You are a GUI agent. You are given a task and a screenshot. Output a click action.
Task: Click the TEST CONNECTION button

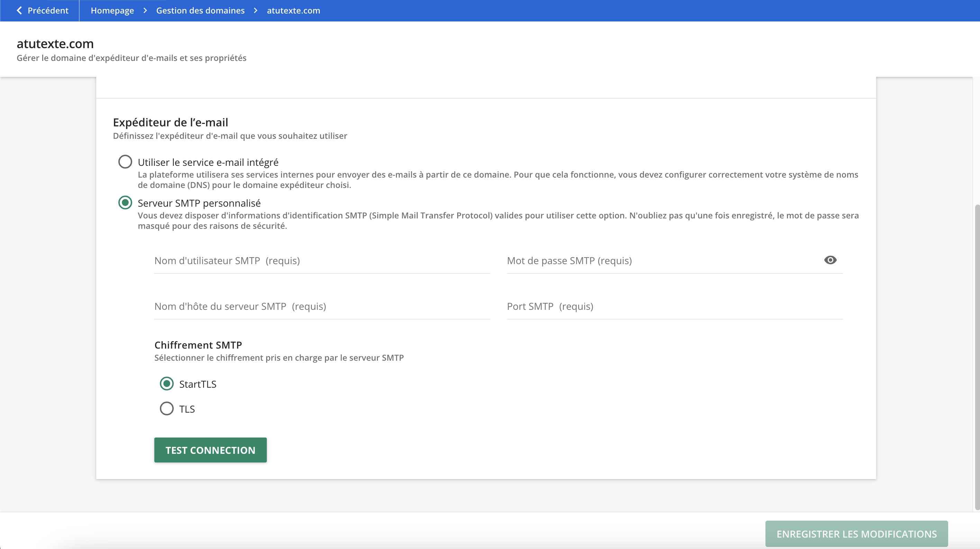[210, 450]
